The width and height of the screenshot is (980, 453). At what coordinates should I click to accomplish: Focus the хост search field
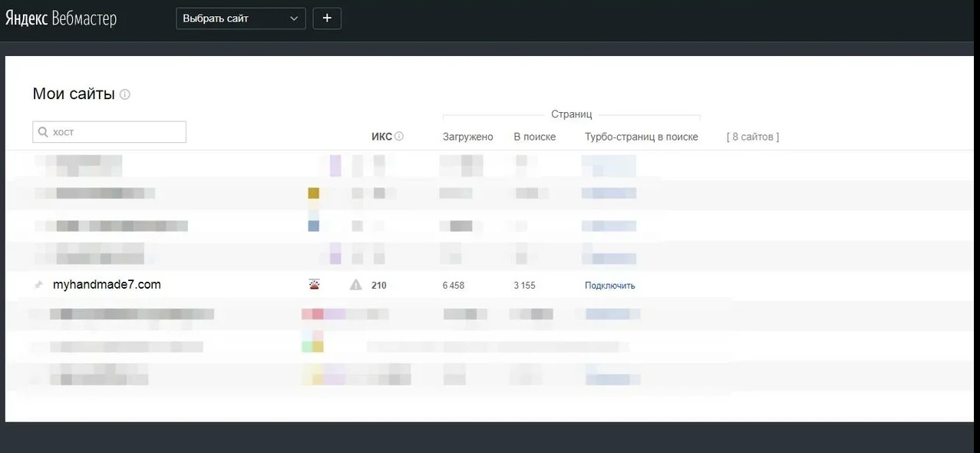click(x=109, y=132)
